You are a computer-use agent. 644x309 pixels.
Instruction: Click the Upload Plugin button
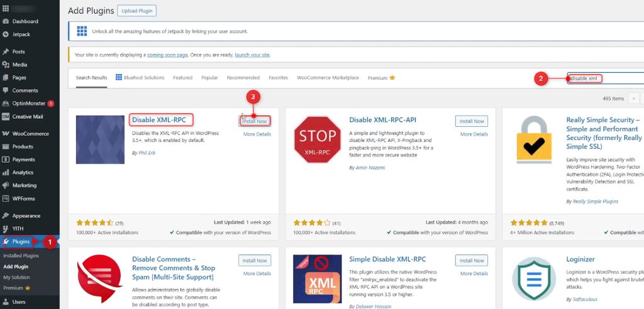[136, 11]
